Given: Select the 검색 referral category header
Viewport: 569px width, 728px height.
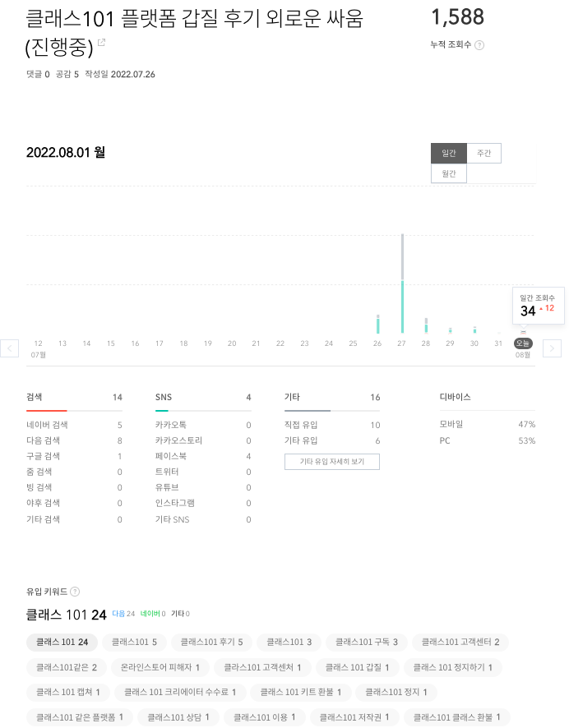Looking at the screenshot, I should pyautogui.click(x=74, y=398).
